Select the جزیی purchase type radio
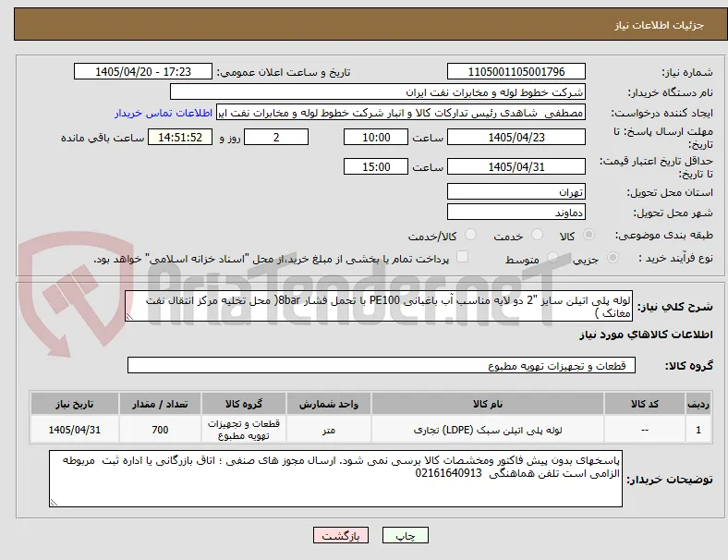Viewport: 728px width, 560px height. 613,257
